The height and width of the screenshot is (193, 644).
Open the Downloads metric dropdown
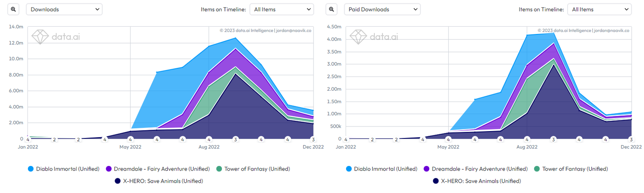[64, 9]
